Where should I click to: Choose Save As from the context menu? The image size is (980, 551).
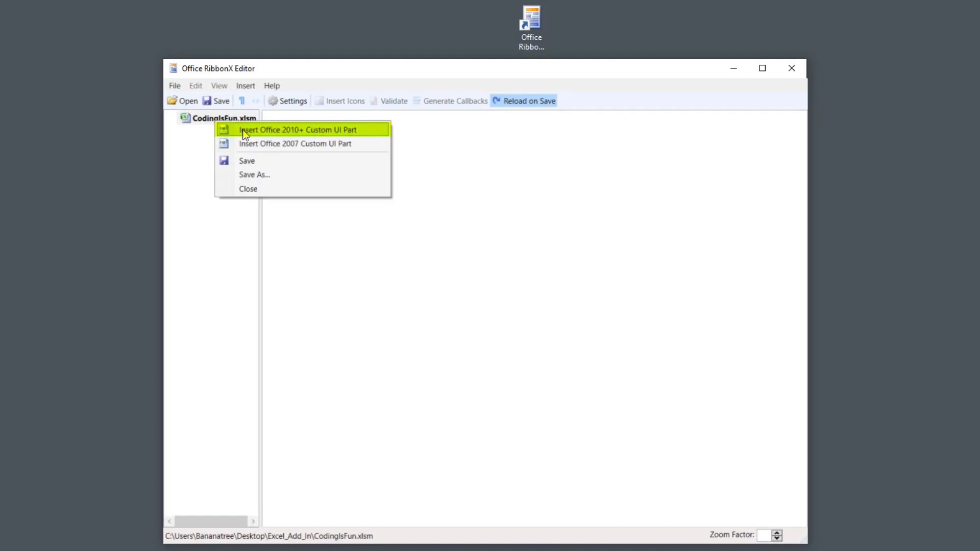pos(254,174)
